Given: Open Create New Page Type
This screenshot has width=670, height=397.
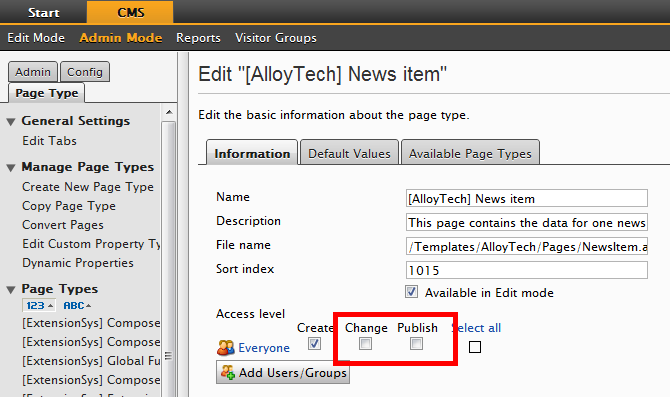Looking at the screenshot, I should (88, 187).
